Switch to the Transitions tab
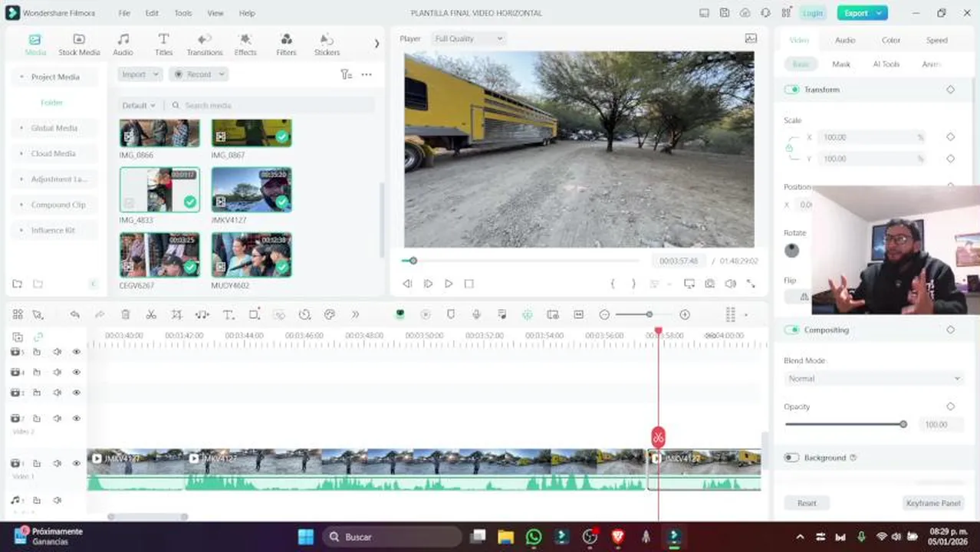The height and width of the screenshot is (552, 980). 205,44
